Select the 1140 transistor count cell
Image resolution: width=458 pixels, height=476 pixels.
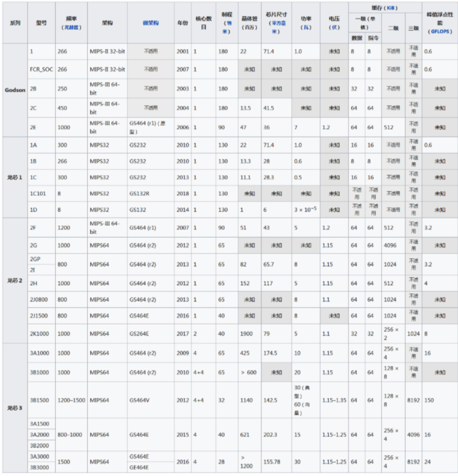point(250,400)
